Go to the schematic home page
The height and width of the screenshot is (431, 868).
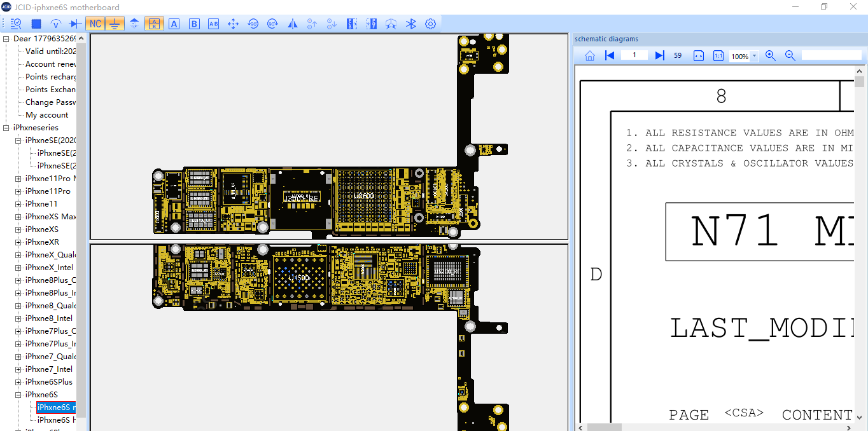(x=589, y=56)
